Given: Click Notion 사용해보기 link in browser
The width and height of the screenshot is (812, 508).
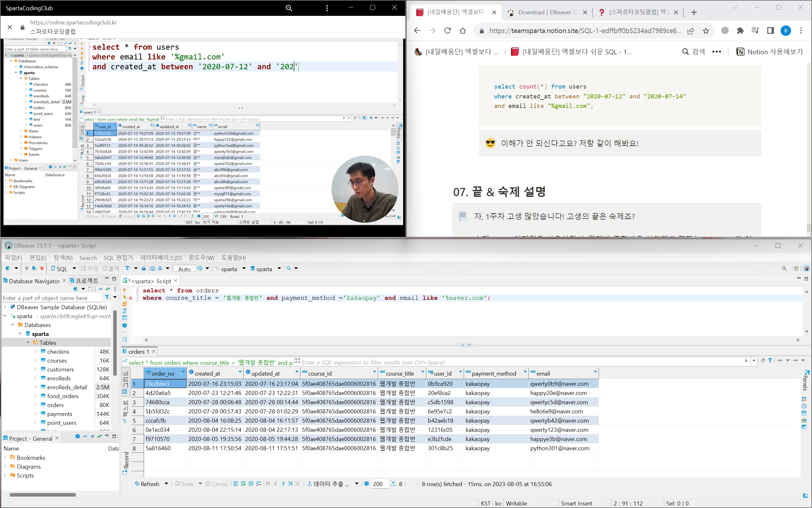Looking at the screenshot, I should [x=769, y=52].
